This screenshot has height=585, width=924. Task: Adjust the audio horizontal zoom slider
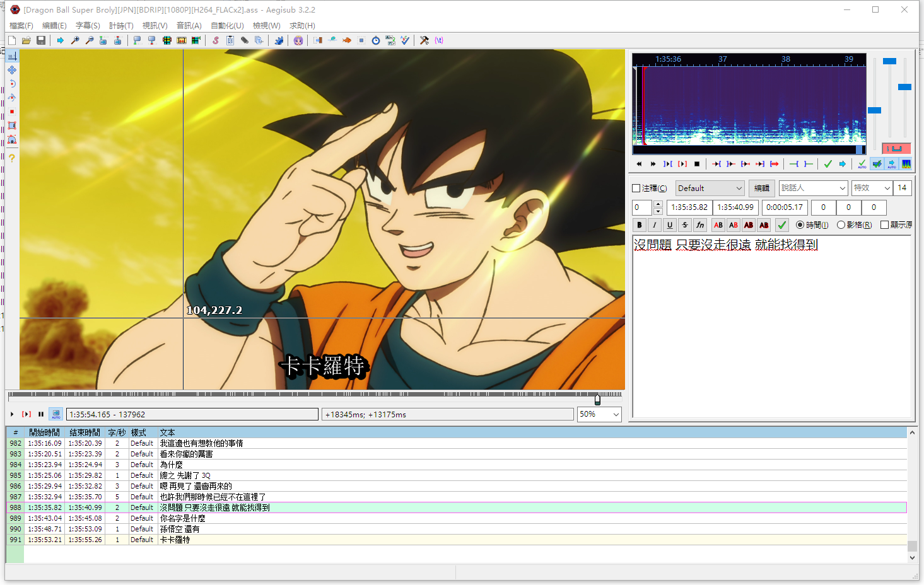[874, 110]
